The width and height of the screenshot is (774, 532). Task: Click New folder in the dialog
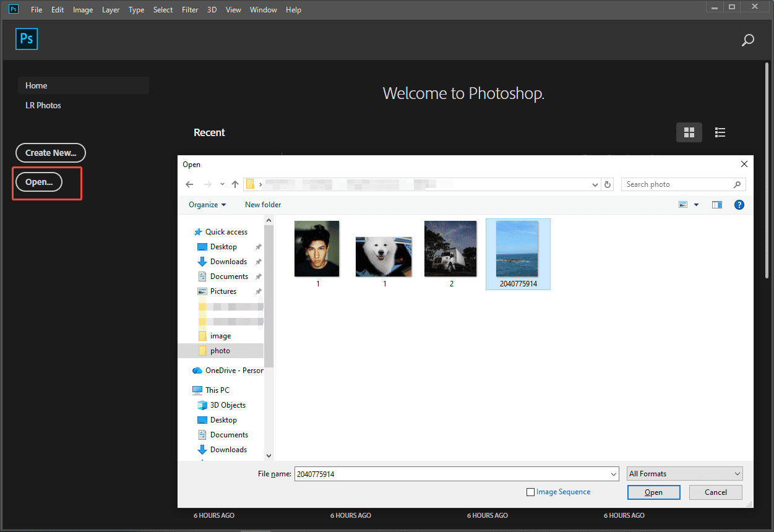262,204
